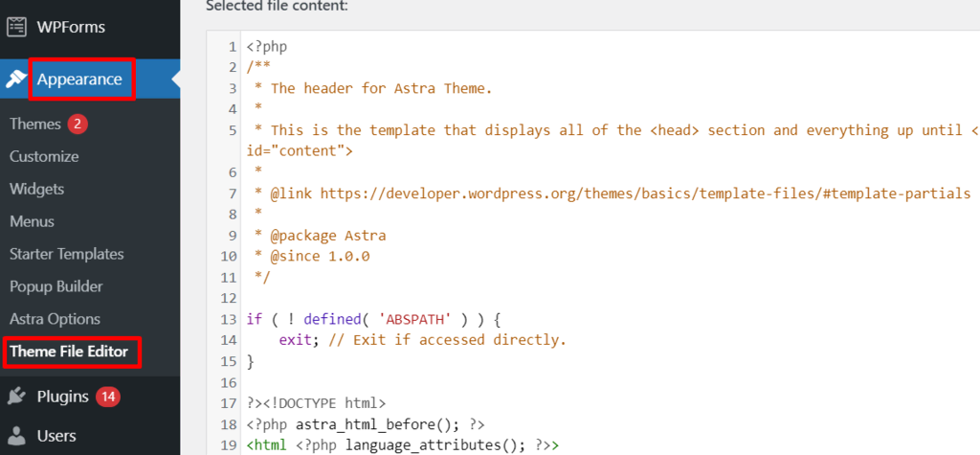Open Astra Options page
Screen dimensions: 980x455
pyautogui.click(x=55, y=319)
